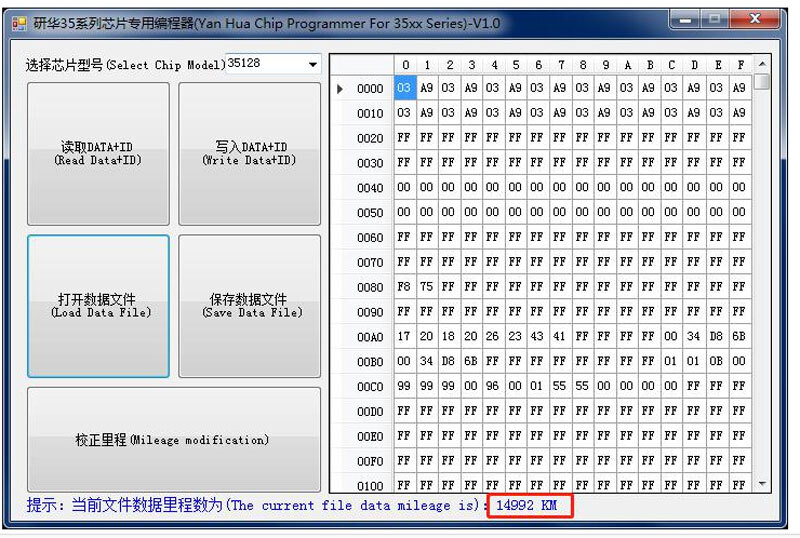This screenshot has height=538, width=800.
Task: Select row header 00A0 in hex grid
Action: pos(369,337)
